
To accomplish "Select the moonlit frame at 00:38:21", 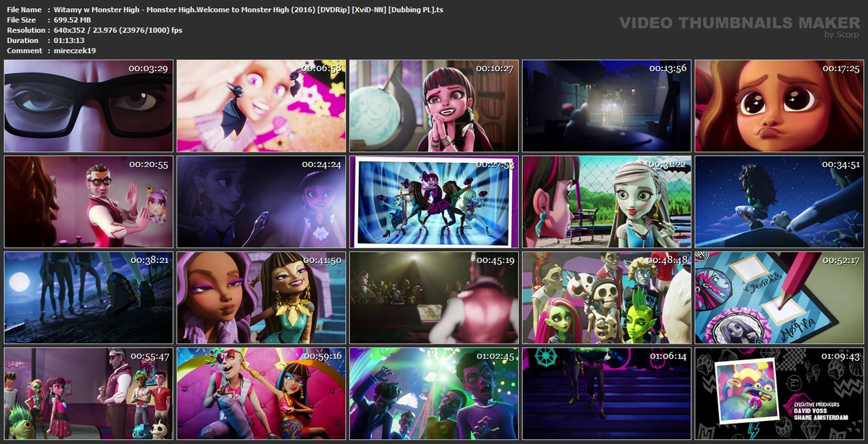I will point(88,298).
